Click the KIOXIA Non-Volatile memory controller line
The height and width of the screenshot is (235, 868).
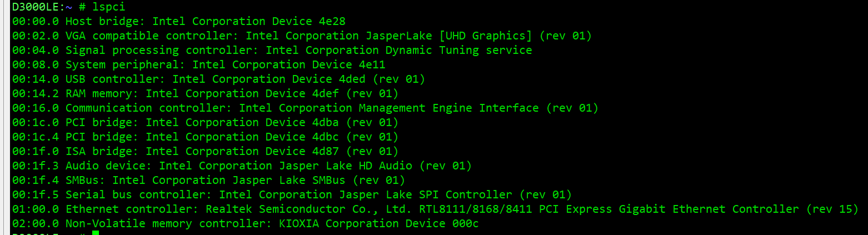point(245,224)
